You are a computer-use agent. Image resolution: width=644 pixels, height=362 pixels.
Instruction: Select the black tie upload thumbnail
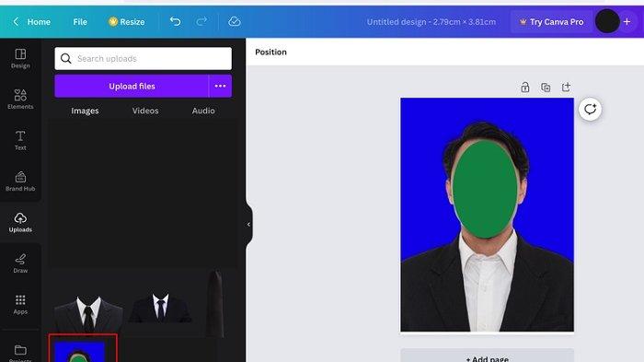click(x=214, y=304)
